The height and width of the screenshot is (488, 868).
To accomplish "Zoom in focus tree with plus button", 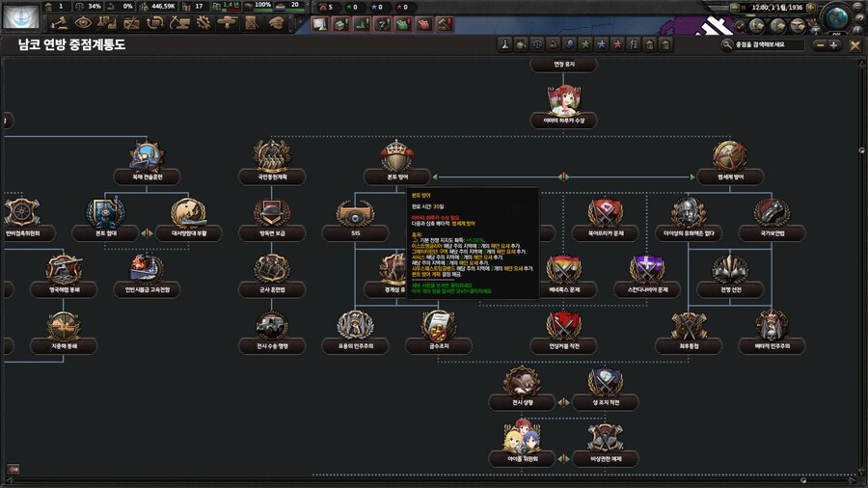I will pyautogui.click(x=834, y=44).
